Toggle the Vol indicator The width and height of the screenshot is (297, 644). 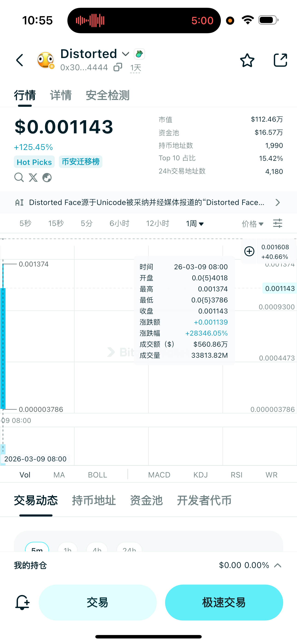pos(25,475)
